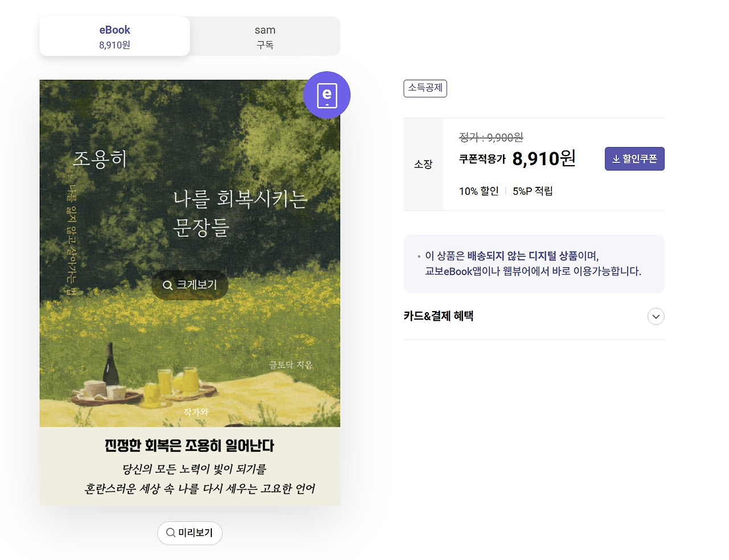729x560 pixels.
Task: Select the 소장 purchase option label
Action: coord(423,164)
